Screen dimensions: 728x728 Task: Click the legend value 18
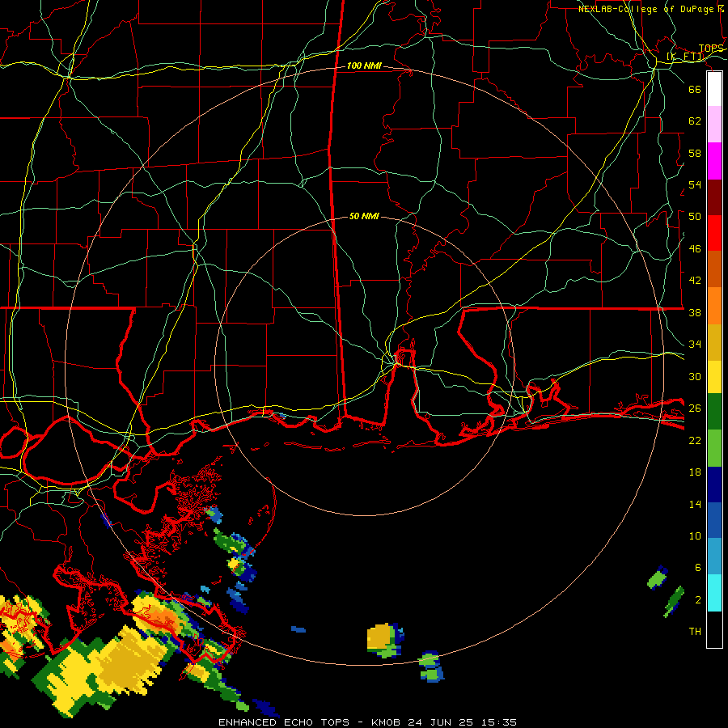(695, 472)
